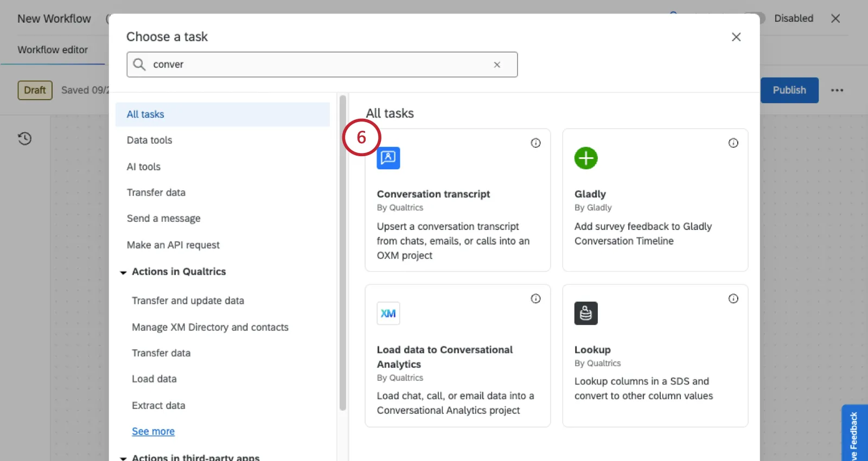Switch to the Workflow editor tab
The image size is (868, 461).
(53, 50)
